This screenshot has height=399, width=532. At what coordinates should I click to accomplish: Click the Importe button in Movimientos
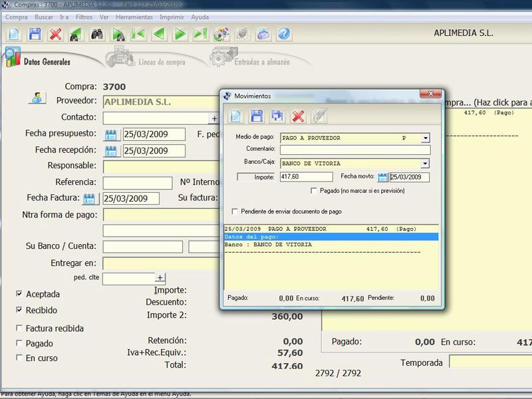256,177
